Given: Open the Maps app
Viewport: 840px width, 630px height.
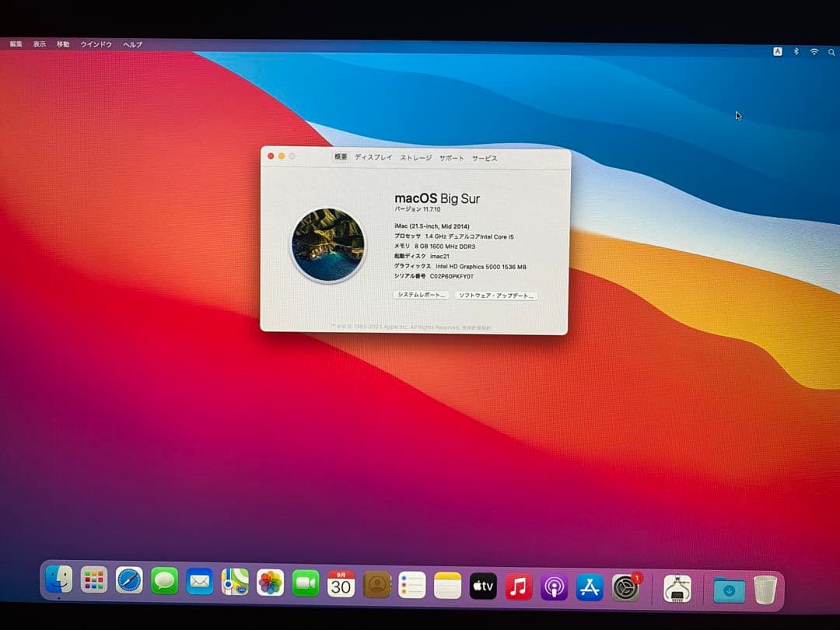Looking at the screenshot, I should tap(235, 585).
